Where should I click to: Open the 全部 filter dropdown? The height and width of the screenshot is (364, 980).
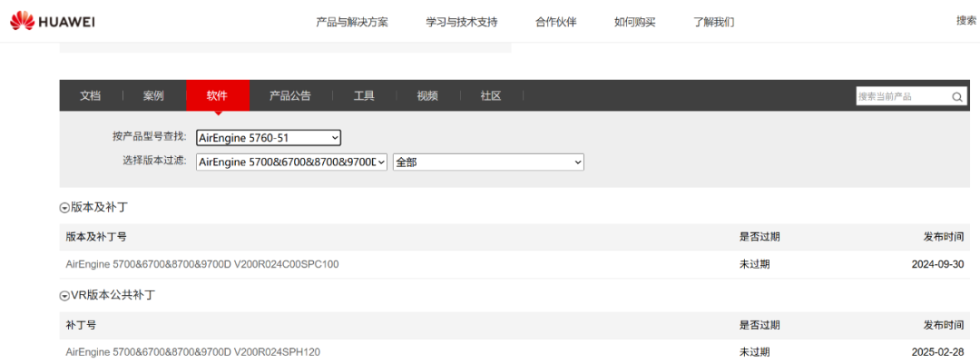pyautogui.click(x=487, y=162)
